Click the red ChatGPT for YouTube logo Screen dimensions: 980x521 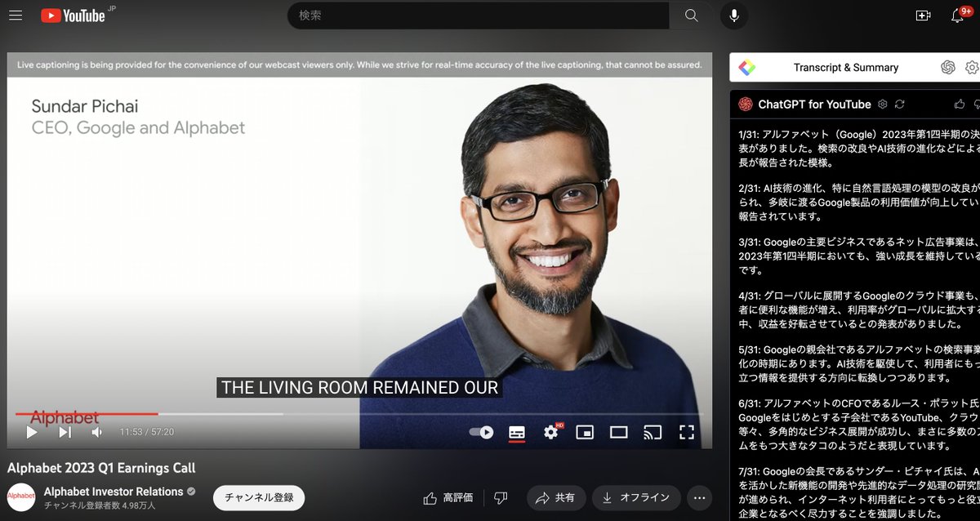[745, 105]
